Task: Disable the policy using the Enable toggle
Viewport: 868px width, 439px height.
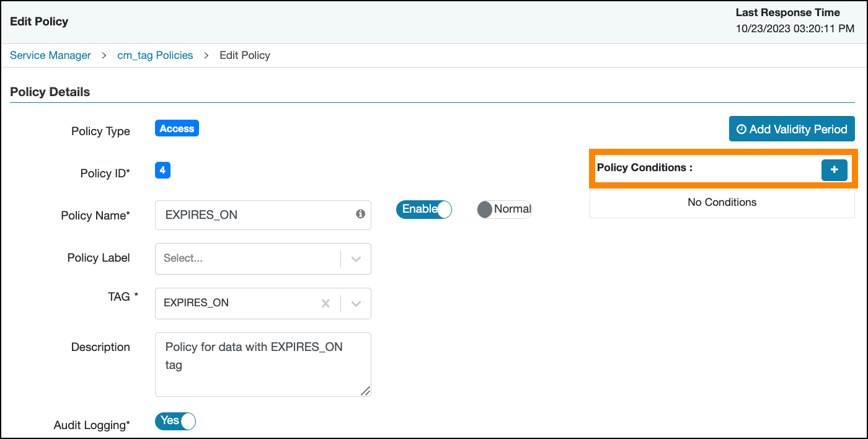Action: coord(423,210)
